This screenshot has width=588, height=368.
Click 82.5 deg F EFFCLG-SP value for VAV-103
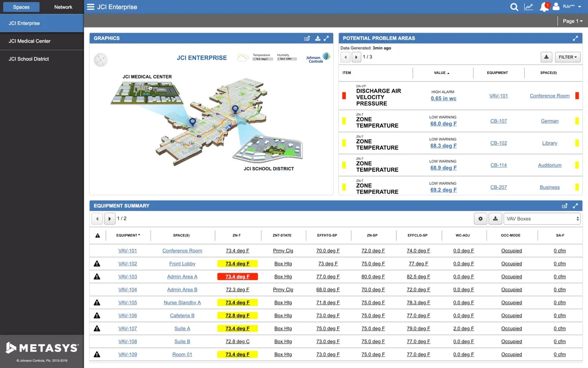point(418,277)
